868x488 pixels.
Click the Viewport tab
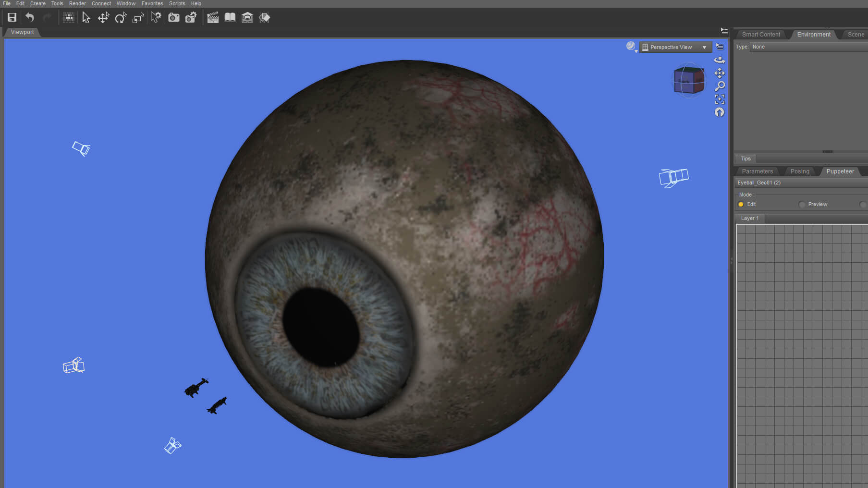22,32
